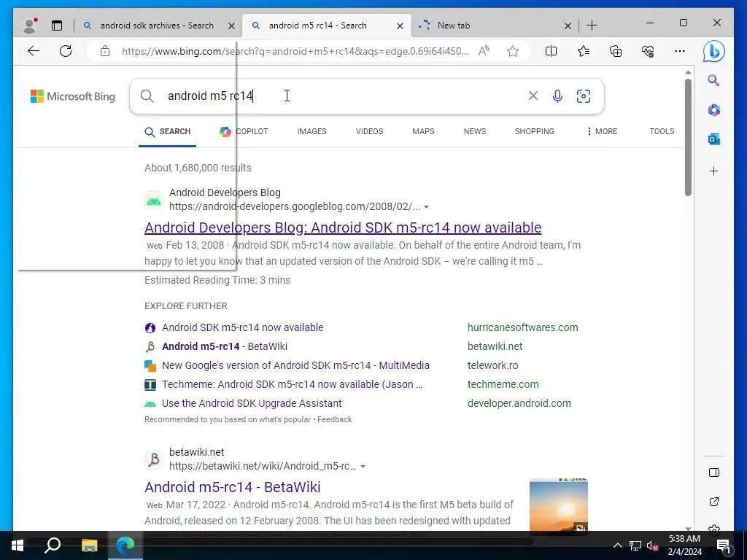747x560 pixels.
Task: Open the notification center icon
Action: coord(724,545)
